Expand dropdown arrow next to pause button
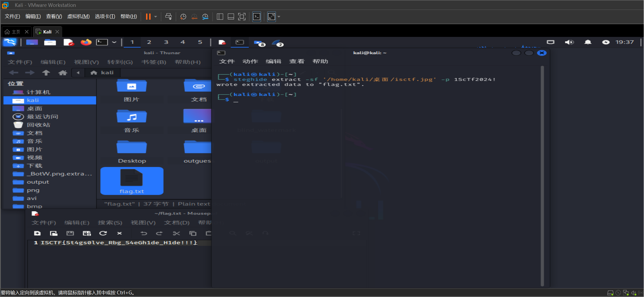The height and width of the screenshot is (297, 644). click(x=156, y=17)
